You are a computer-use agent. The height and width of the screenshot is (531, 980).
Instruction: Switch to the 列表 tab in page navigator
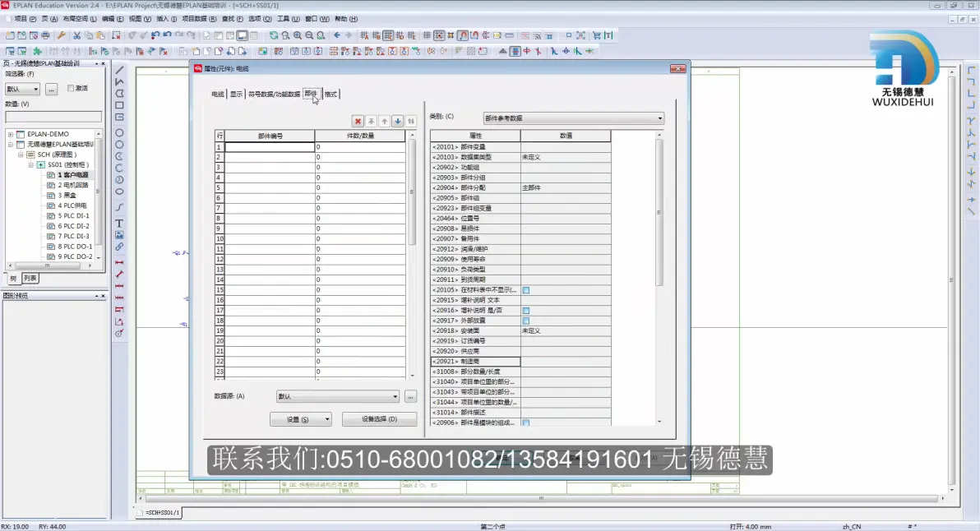pos(30,279)
